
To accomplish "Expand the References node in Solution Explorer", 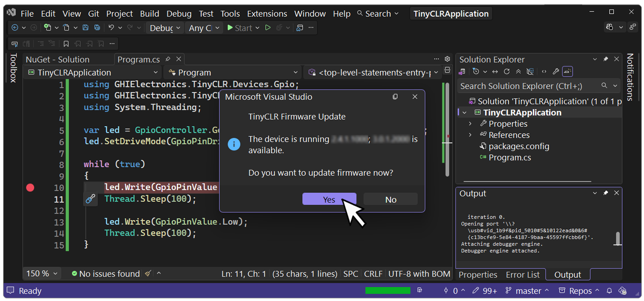I will [470, 135].
